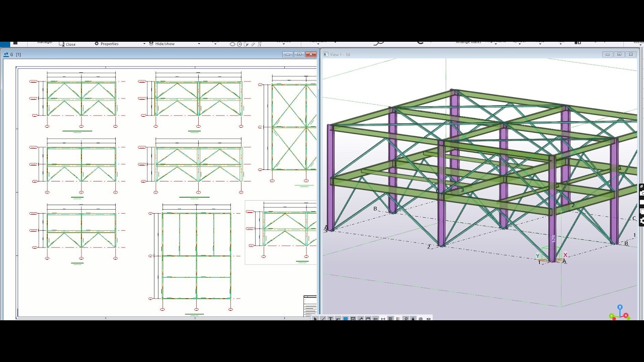The width and height of the screenshot is (644, 362).
Task: Click the square-with-dot icon in the selection toolbar
Action: click(353, 319)
